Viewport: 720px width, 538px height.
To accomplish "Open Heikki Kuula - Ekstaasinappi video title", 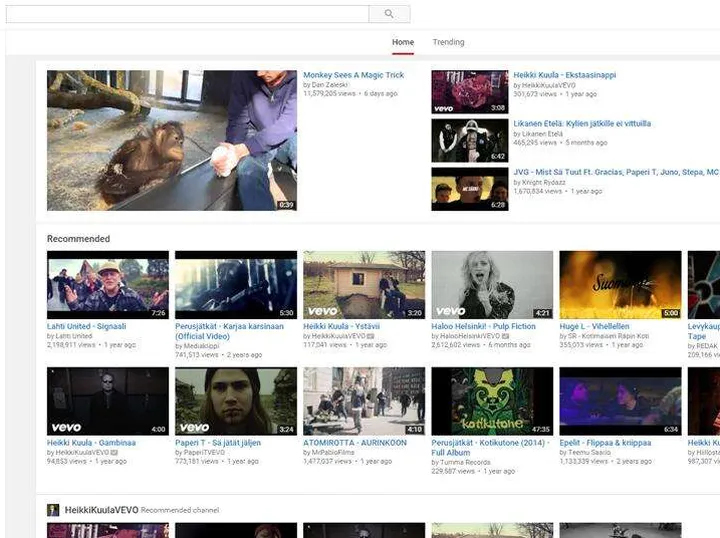I will [564, 75].
